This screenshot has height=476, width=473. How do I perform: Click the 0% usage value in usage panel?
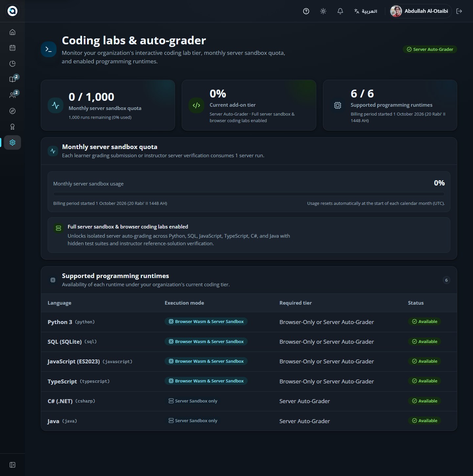pos(439,183)
